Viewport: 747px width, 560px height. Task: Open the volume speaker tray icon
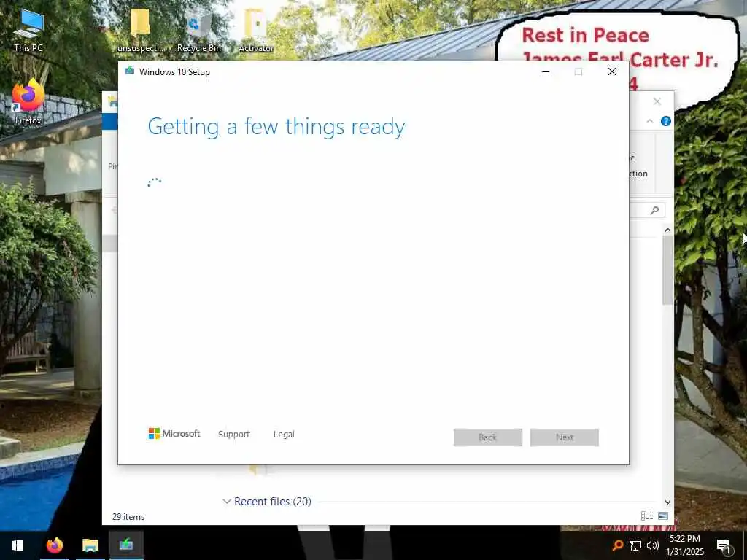click(x=653, y=545)
